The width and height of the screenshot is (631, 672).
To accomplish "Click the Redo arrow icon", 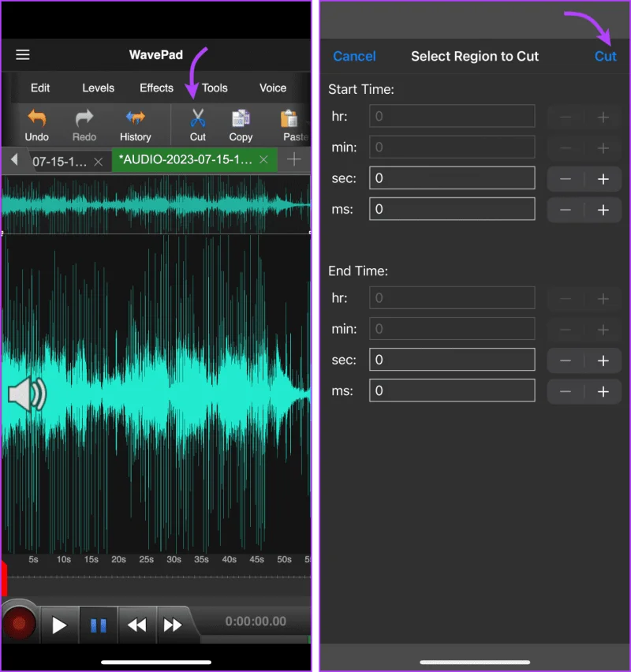I will tap(84, 118).
